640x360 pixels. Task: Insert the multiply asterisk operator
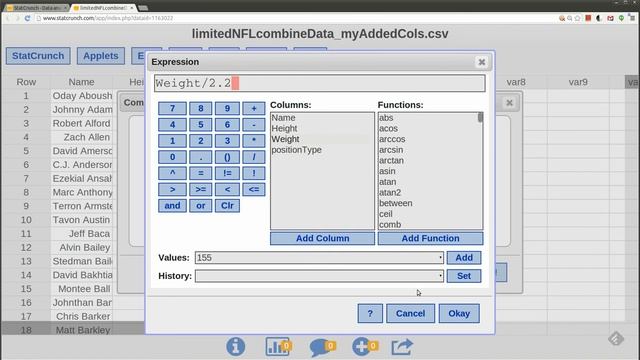tap(253, 141)
